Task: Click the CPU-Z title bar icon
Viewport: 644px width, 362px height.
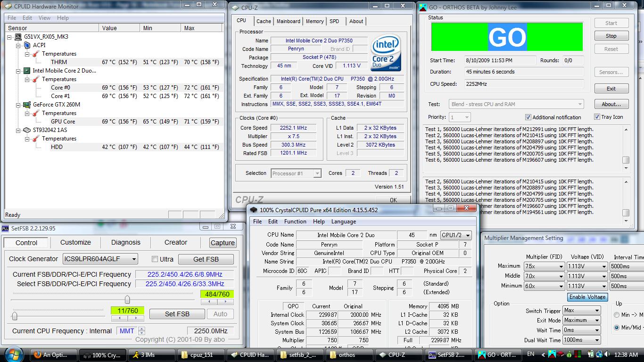Action: [236, 8]
